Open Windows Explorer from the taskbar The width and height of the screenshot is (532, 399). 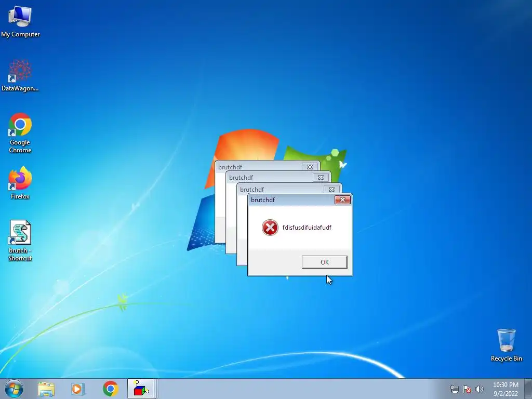point(46,389)
